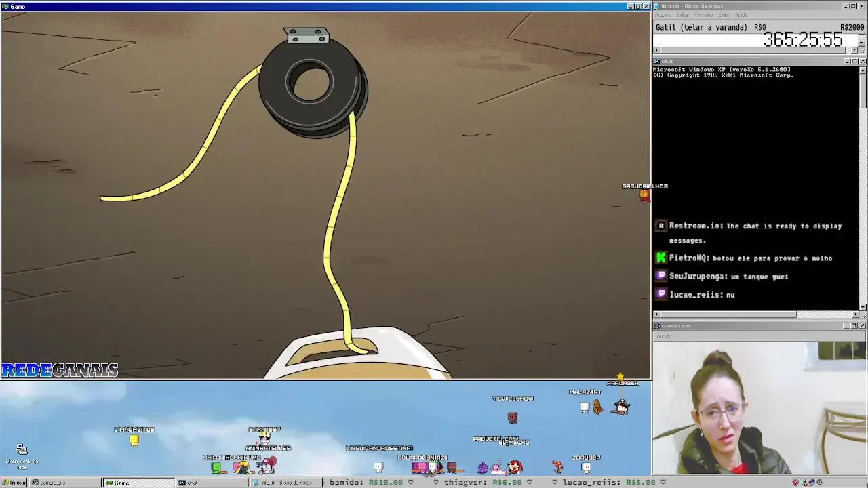The image size is (868, 488).
Task: Click chat horizontal scroll right arrow
Action: (855, 314)
